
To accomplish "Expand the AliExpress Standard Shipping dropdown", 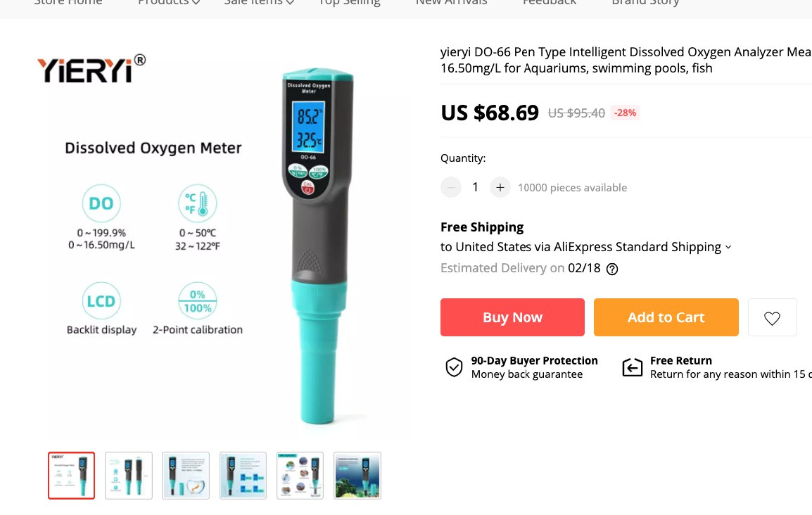I will point(728,248).
